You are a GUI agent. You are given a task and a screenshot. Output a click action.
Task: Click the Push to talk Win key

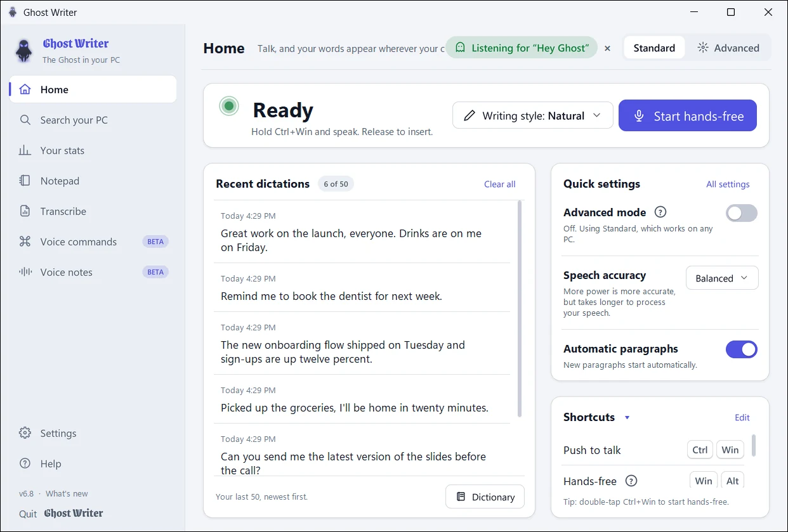[730, 450]
